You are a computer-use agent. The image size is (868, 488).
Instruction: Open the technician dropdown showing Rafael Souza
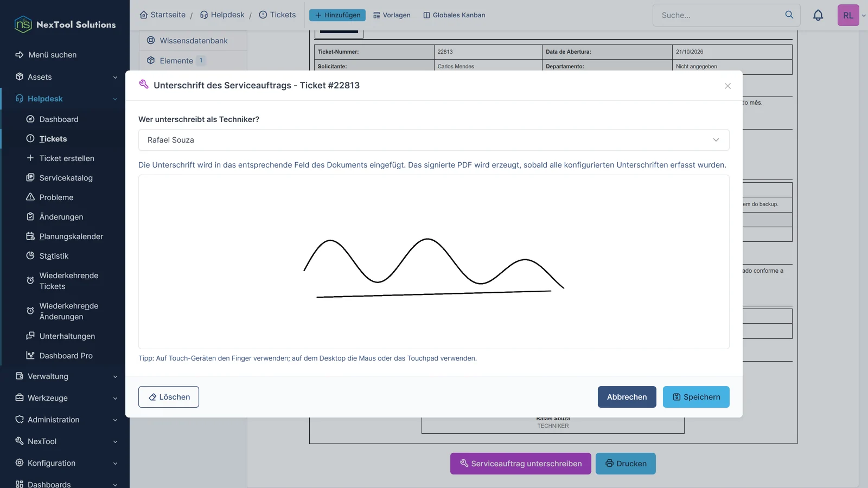click(434, 140)
